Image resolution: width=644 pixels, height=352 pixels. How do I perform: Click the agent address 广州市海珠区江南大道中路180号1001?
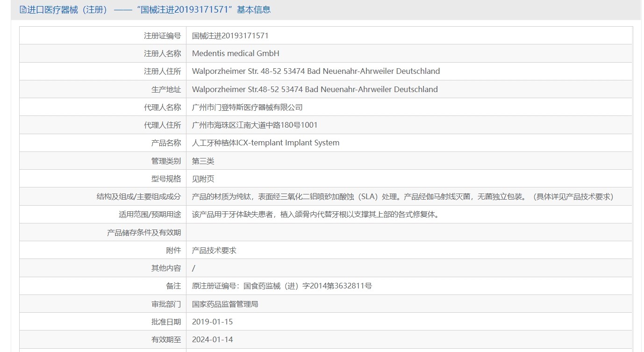[255, 125]
